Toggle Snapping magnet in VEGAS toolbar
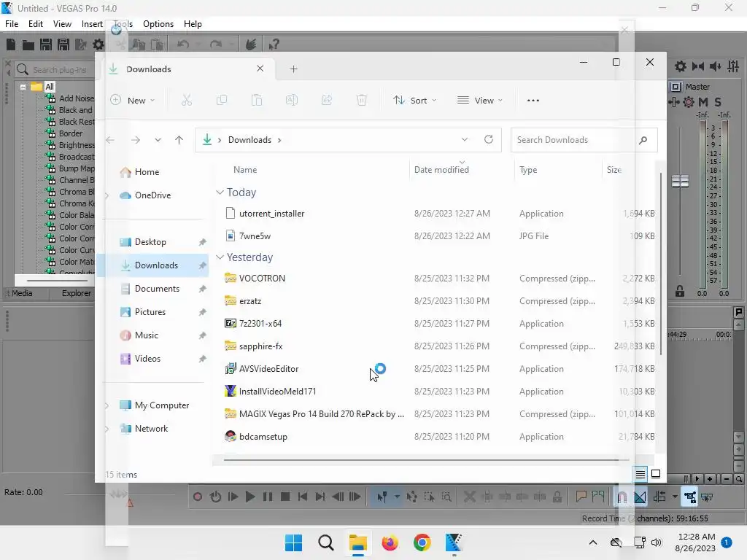Screen dimensions: 747x560 pos(622,497)
